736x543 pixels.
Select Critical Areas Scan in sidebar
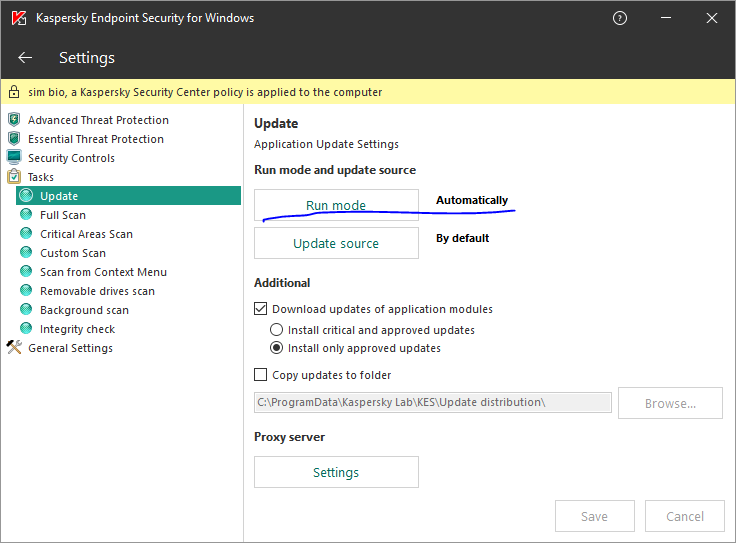tap(86, 234)
